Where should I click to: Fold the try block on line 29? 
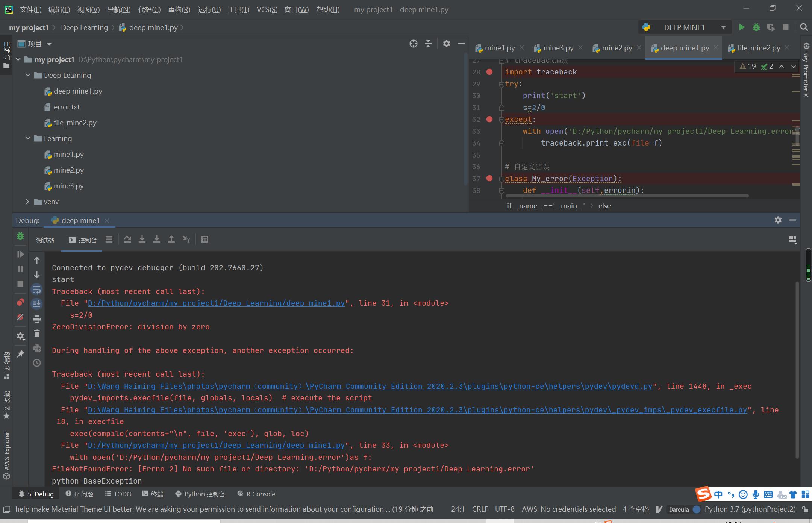point(501,84)
